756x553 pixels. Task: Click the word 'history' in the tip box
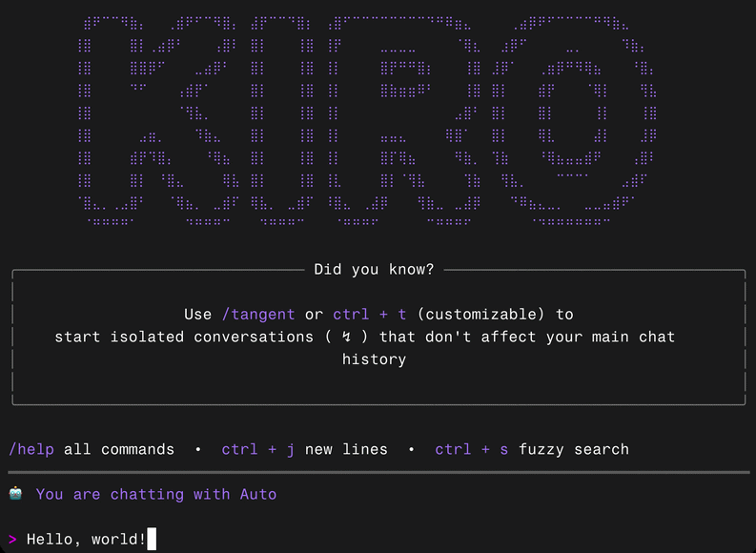(374, 359)
